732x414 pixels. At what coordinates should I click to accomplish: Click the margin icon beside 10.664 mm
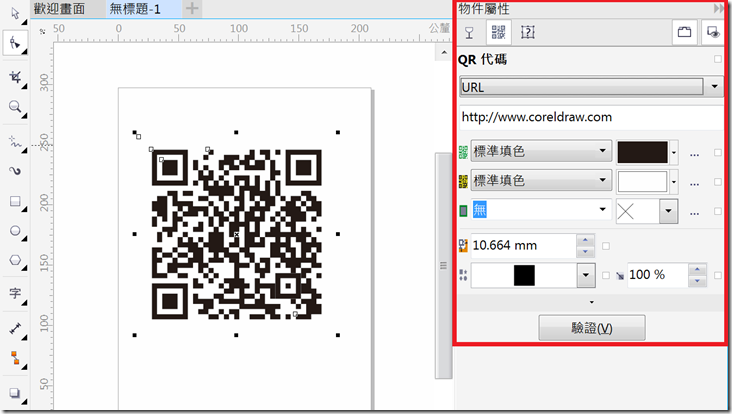tap(463, 246)
